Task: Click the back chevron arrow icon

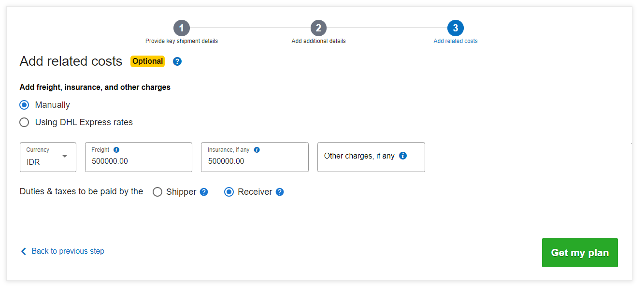Action: (x=23, y=251)
